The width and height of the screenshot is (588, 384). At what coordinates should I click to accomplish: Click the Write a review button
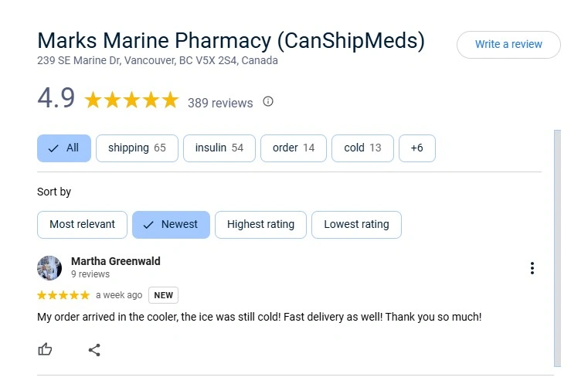(x=508, y=45)
